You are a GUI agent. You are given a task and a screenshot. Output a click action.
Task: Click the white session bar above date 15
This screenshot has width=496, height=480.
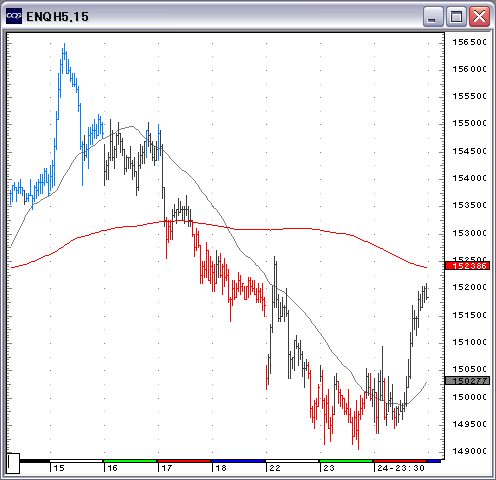click(x=76, y=461)
